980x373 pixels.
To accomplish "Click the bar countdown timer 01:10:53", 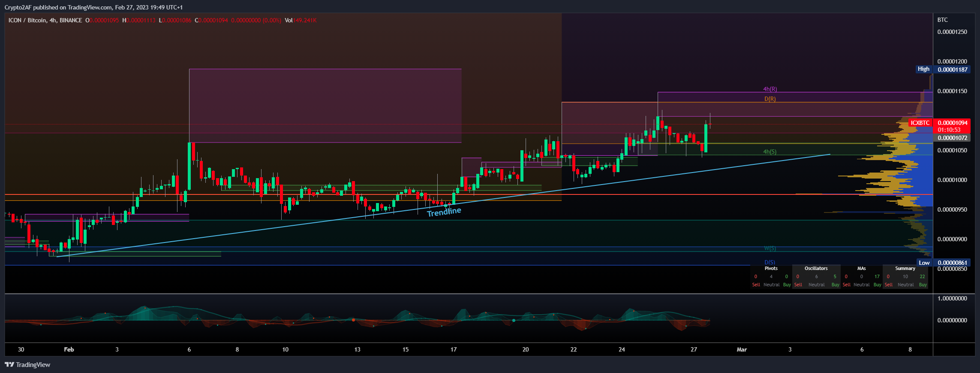I will 949,130.
